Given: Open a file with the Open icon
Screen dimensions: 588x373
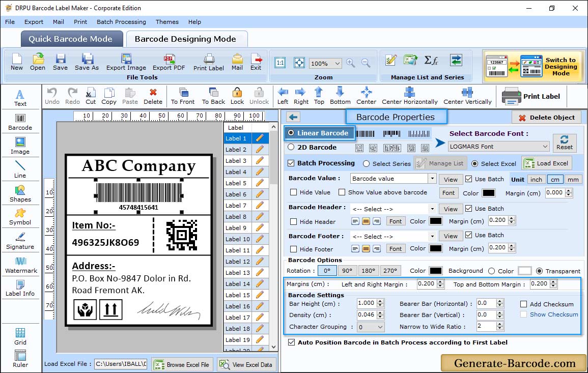Looking at the screenshot, I should (38, 62).
